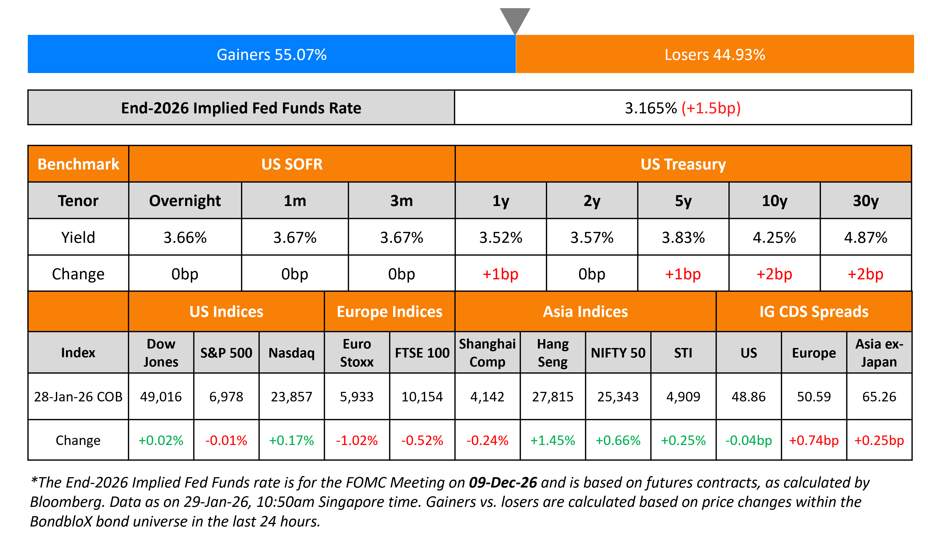Open the US Indices section header
Screen dimensions: 928x560
[x=226, y=312]
